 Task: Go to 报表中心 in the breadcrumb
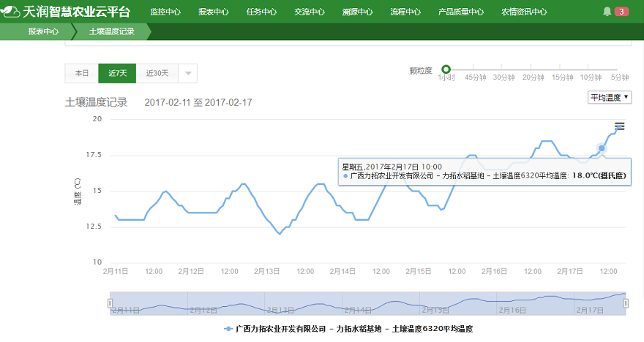coord(44,32)
